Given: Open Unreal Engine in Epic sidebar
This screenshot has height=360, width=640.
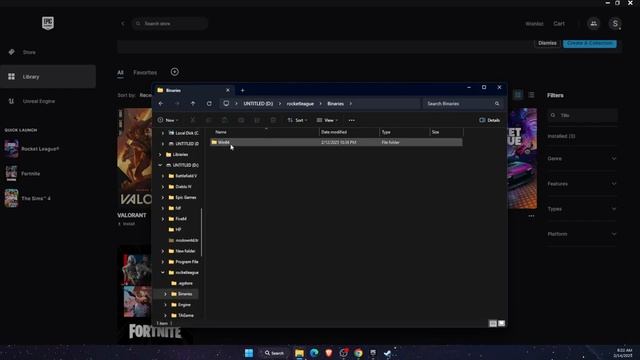Looking at the screenshot, I should tap(48, 101).
